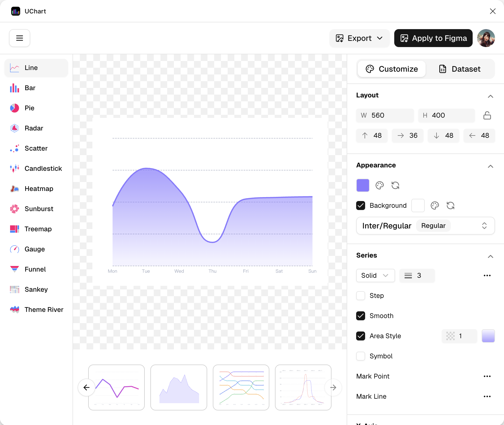This screenshot has width=504, height=425.
Task: Click the aspect ratio lock icon
Action: pyautogui.click(x=487, y=115)
